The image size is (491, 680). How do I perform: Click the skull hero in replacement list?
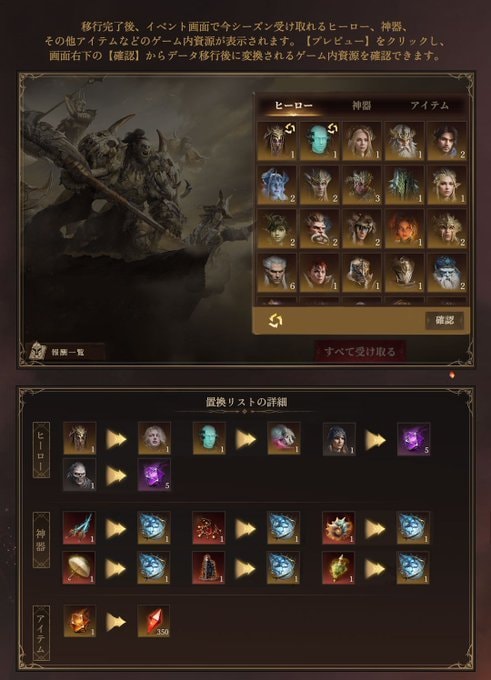pos(79,475)
